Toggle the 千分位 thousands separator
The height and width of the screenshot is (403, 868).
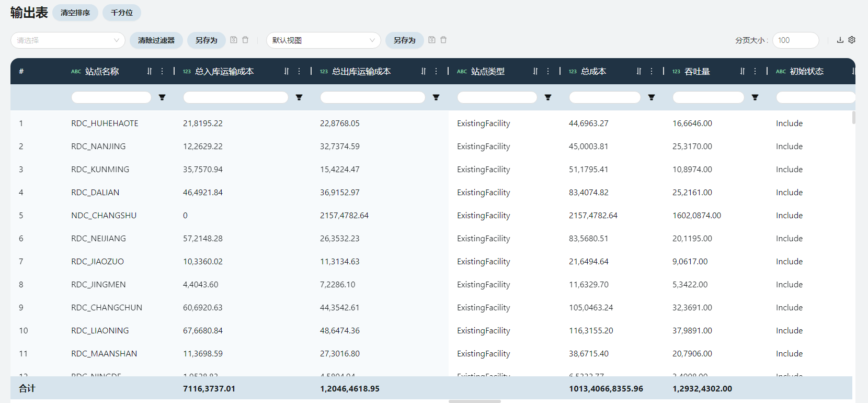pos(122,13)
